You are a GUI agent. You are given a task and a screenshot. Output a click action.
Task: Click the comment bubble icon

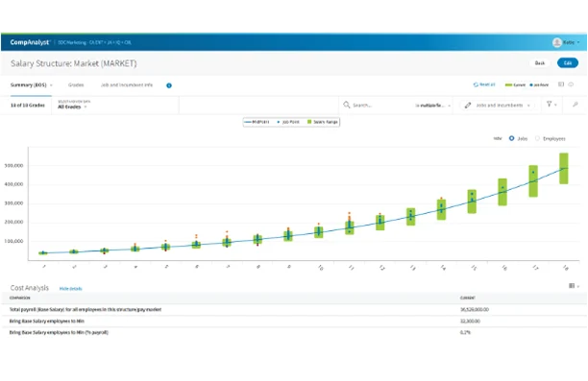pyautogui.click(x=571, y=84)
